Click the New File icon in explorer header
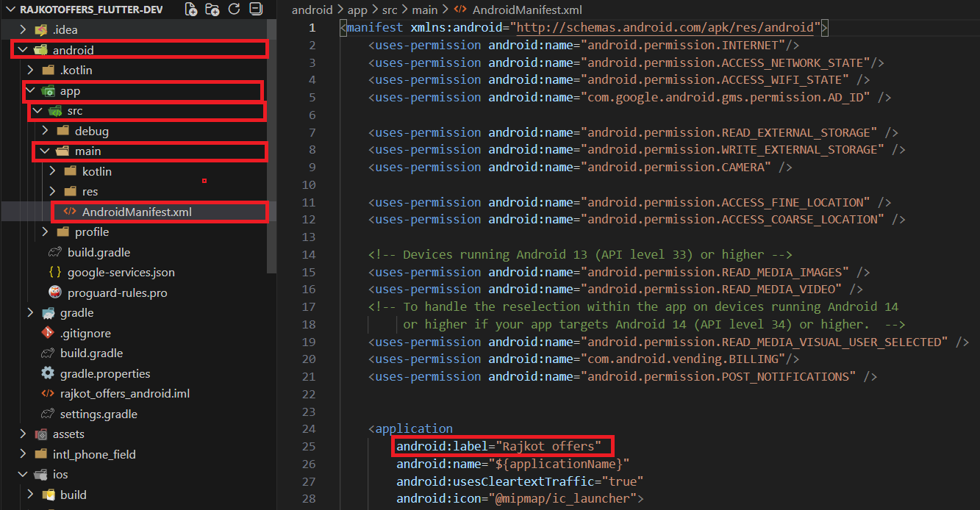The width and height of the screenshot is (980, 510). pos(191,10)
